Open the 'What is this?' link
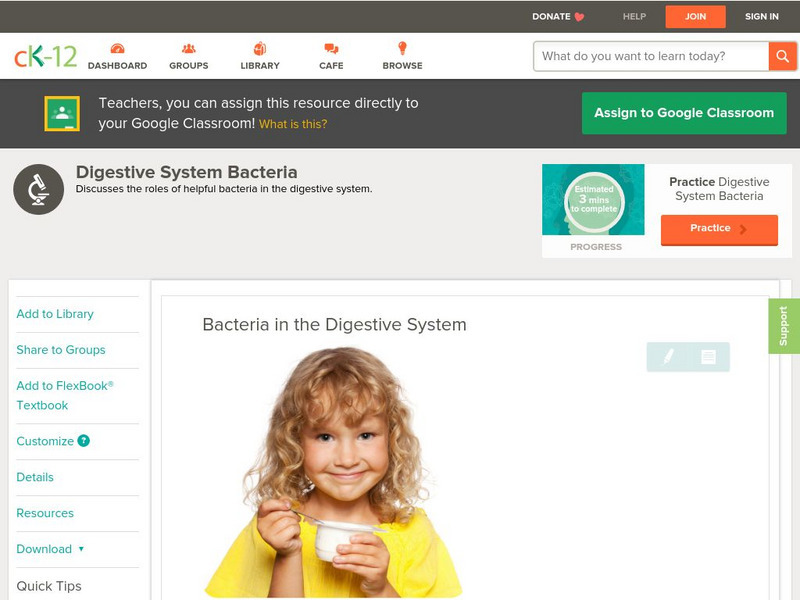Image resolution: width=800 pixels, height=600 pixels. tap(293, 124)
